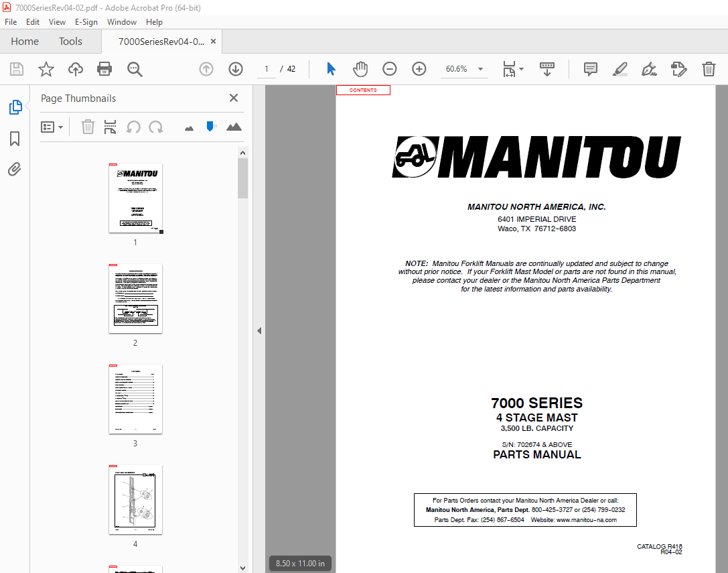
Task: Click the 6401 IMPERIAL DRIVE address line
Action: (x=536, y=219)
